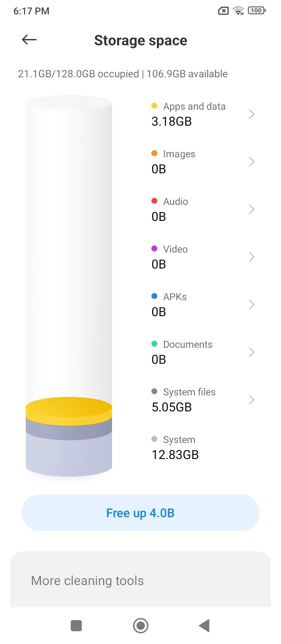This screenshot has width=281, height=644.
Task: Click the orange Images color dot
Action: point(154,153)
